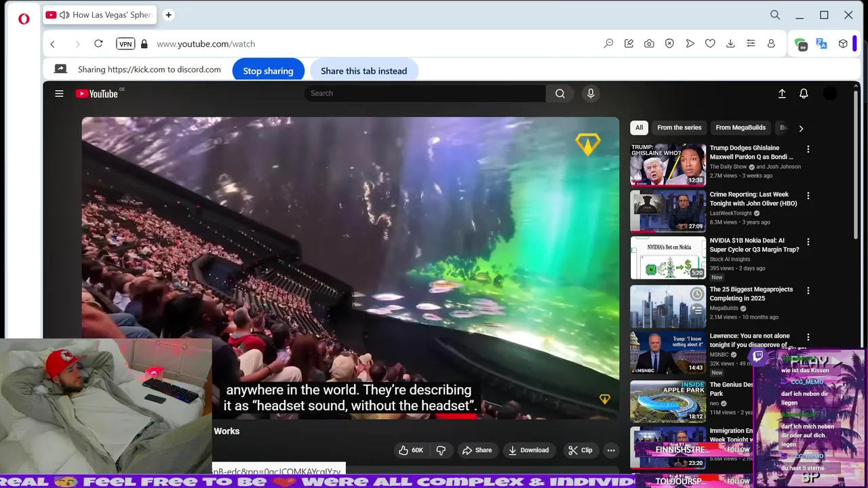
Task: Click Share this tab instead
Action: click(x=363, y=70)
